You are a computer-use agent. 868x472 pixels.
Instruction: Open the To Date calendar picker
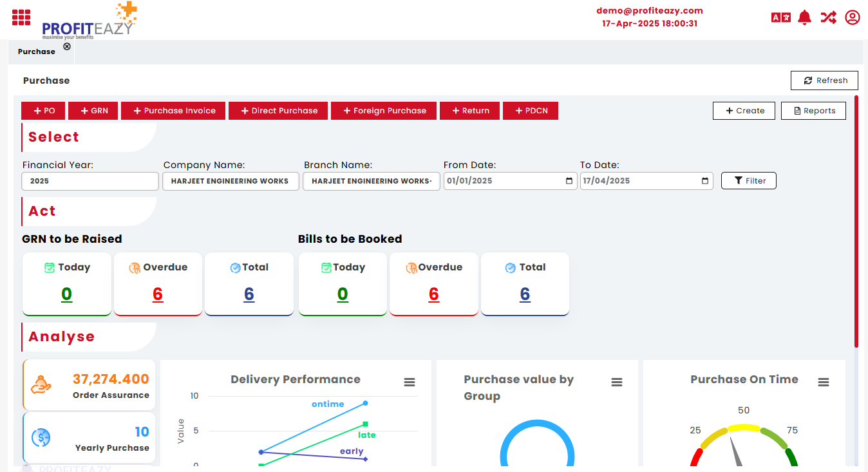(x=706, y=181)
